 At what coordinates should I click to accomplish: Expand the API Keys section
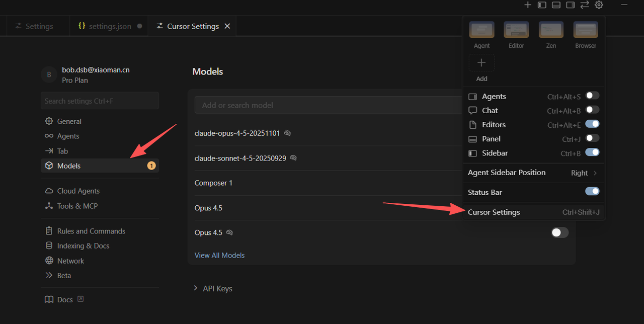[213, 288]
